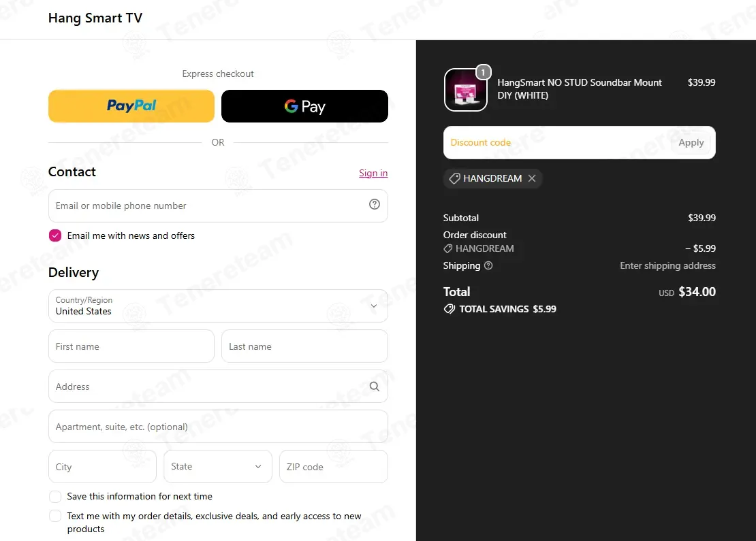Check Save this information for next time
The image size is (756, 541).
click(x=55, y=497)
